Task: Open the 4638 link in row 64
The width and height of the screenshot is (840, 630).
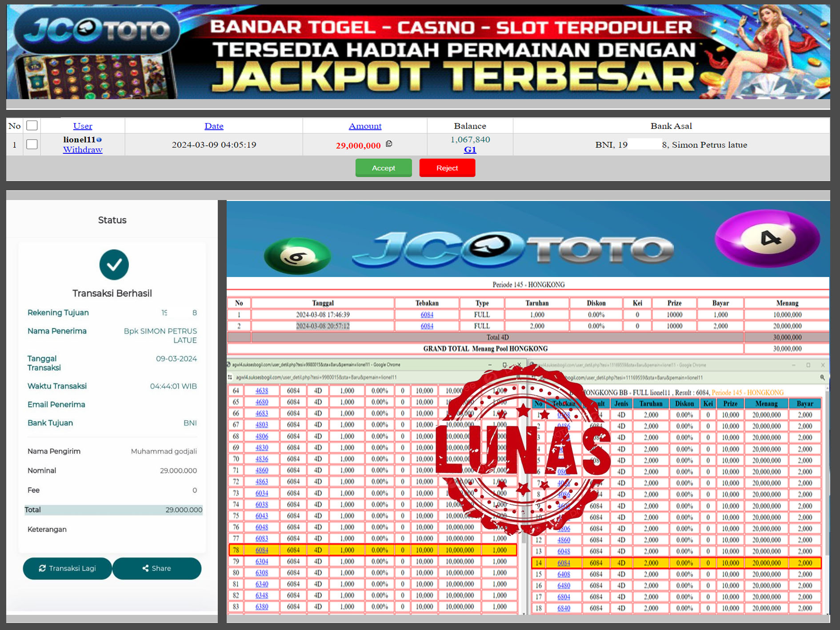Action: tap(262, 390)
